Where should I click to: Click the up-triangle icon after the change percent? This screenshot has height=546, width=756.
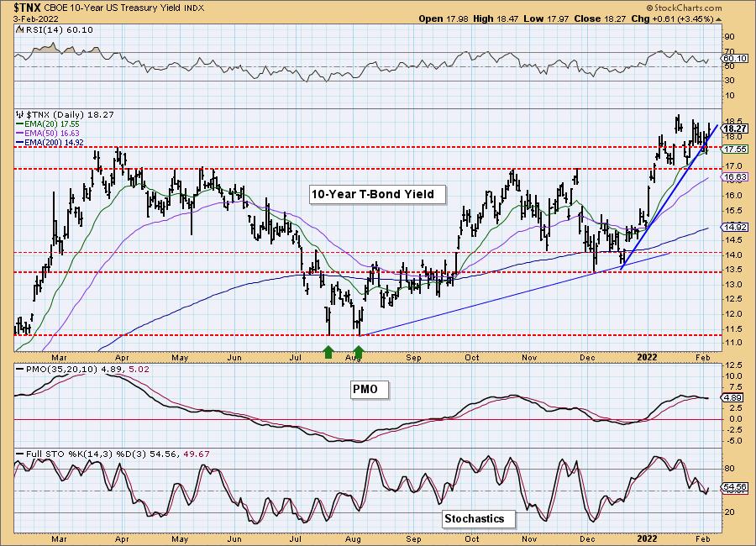[718, 19]
